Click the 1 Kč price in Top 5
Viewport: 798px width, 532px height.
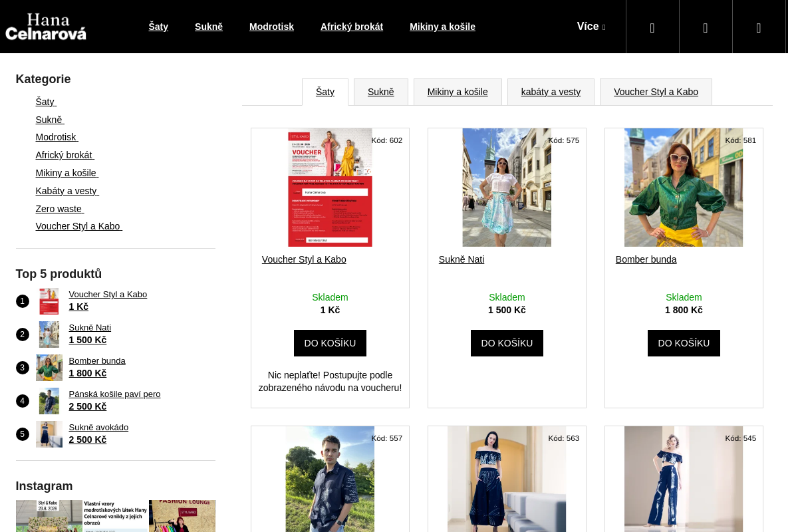[x=78, y=307]
